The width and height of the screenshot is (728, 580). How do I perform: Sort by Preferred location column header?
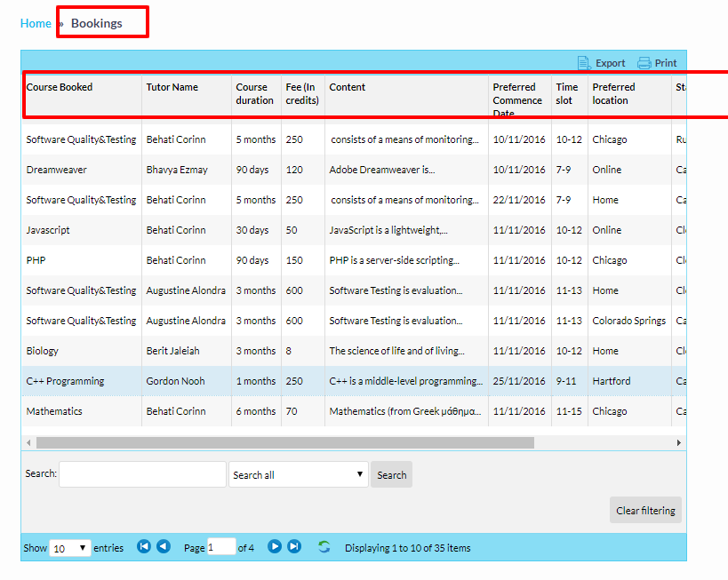(x=613, y=93)
